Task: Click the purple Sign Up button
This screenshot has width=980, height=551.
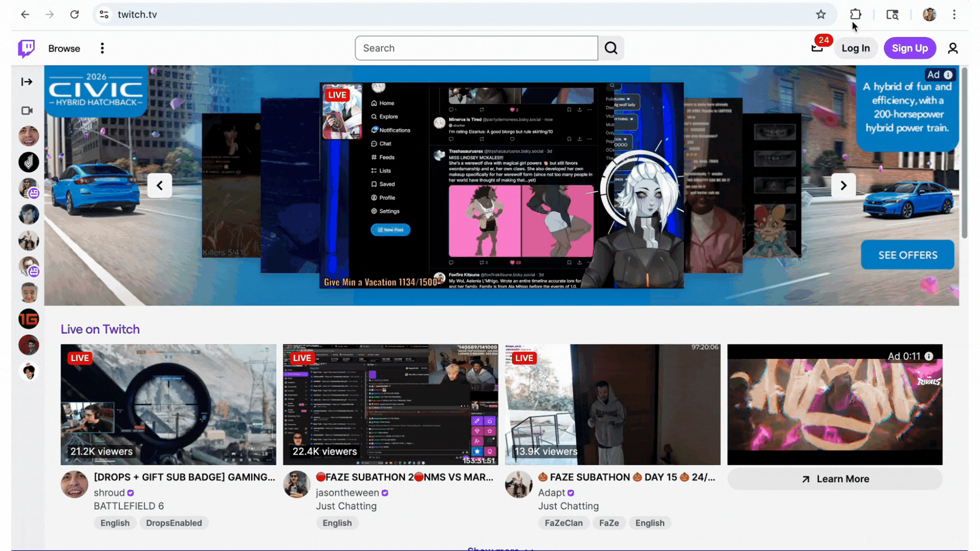Action: tap(910, 48)
